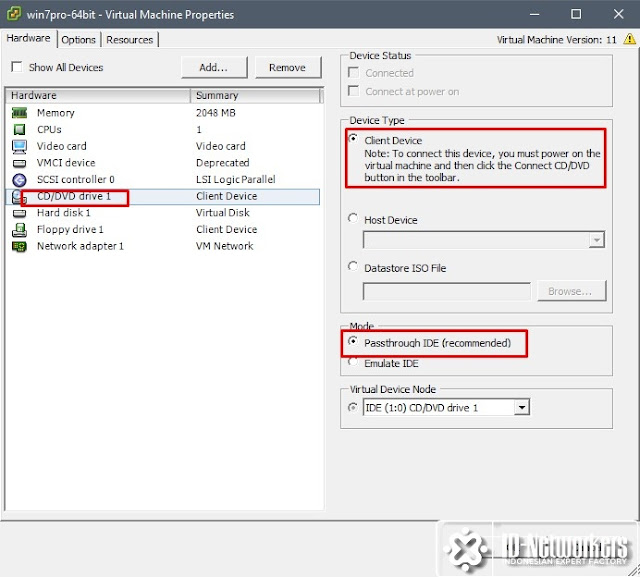The height and width of the screenshot is (577, 640).
Task: Click the 2048 MB summary value
Action: pyautogui.click(x=216, y=113)
